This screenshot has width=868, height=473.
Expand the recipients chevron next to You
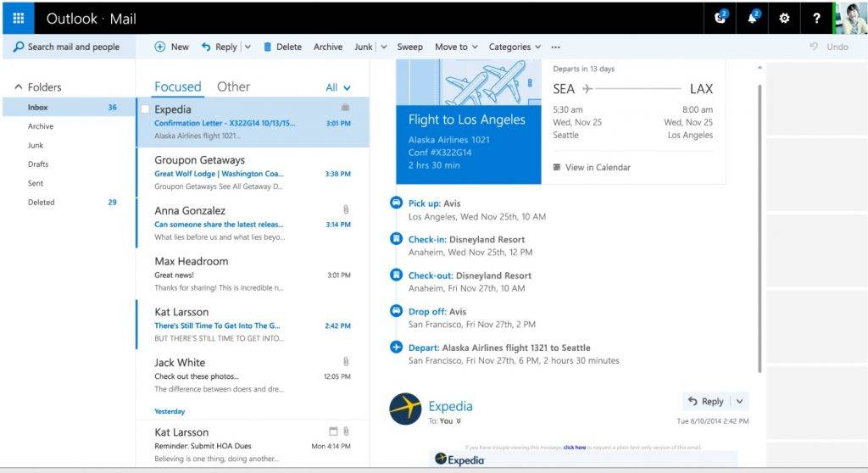(459, 421)
